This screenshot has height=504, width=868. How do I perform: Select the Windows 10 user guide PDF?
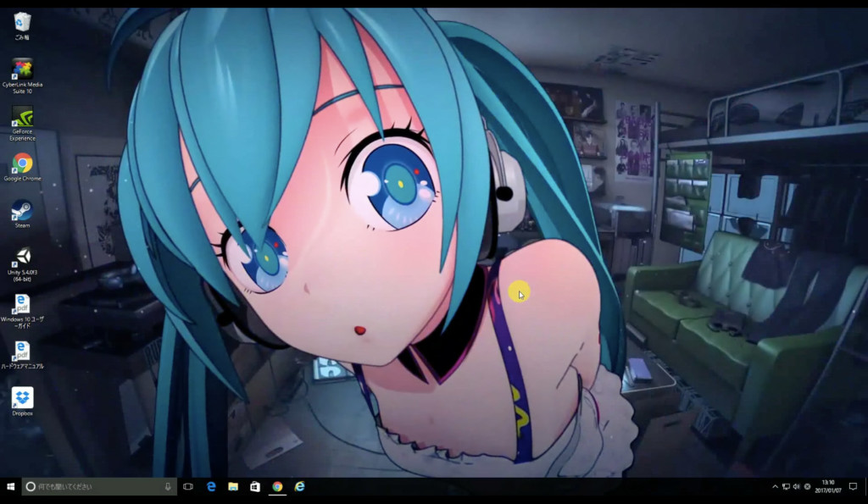click(x=22, y=312)
